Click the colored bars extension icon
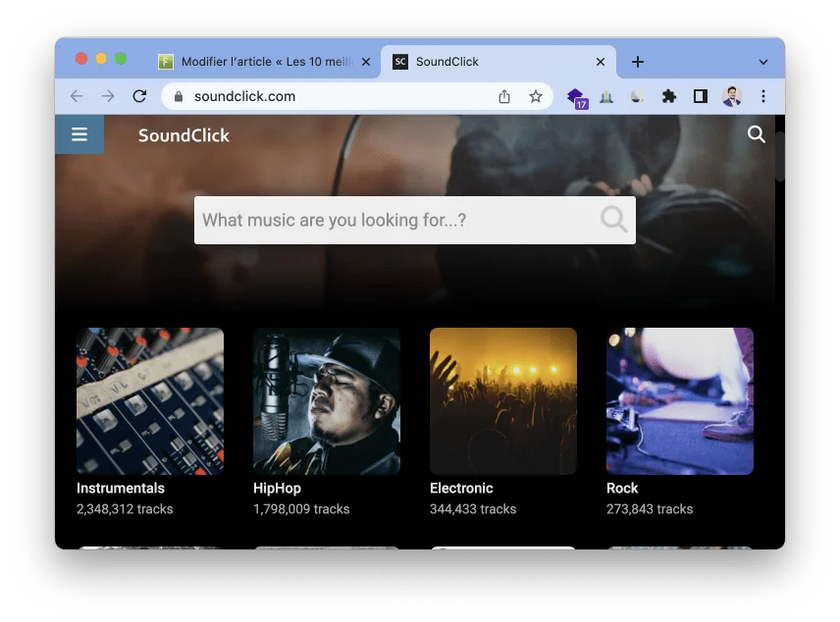 (x=606, y=97)
